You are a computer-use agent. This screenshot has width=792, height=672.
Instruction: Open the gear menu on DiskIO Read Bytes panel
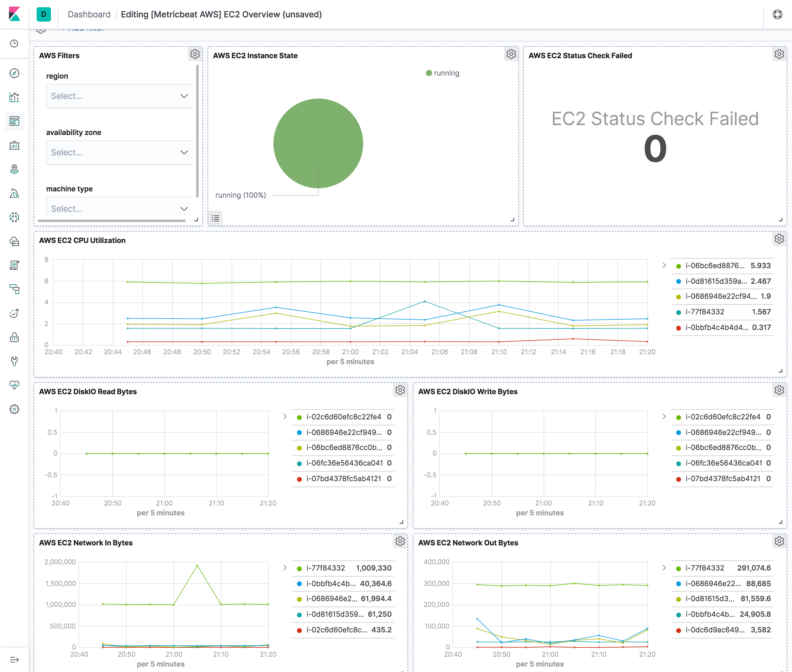400,390
